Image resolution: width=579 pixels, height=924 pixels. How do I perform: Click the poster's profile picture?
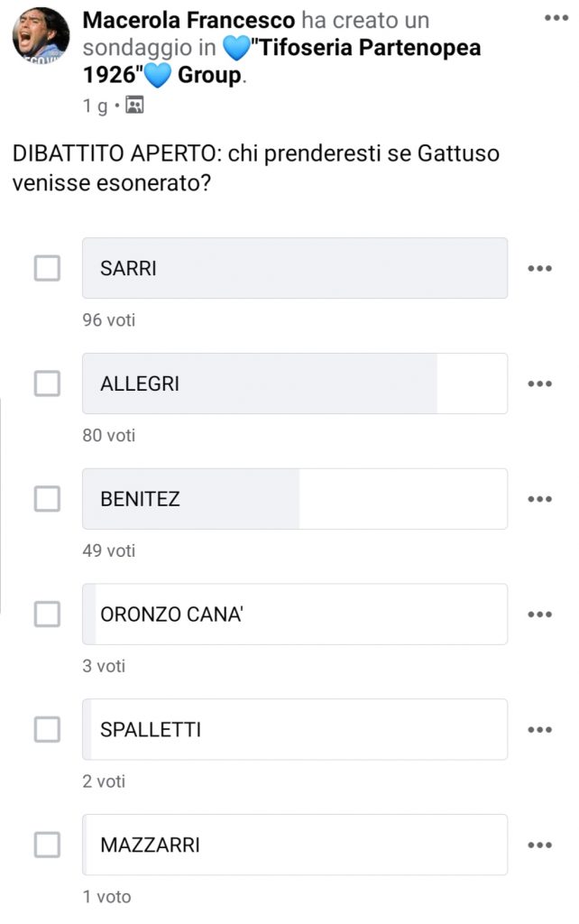pos(40,32)
